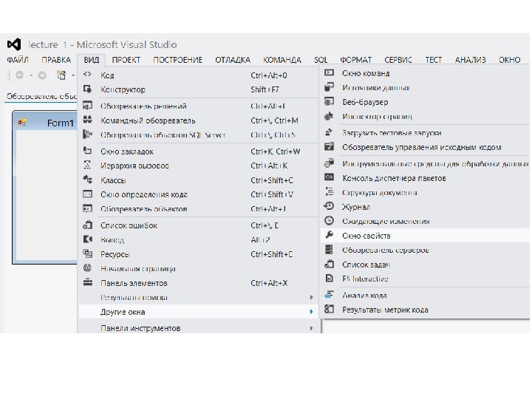532x399 pixels.
Task: Click the Конструктор icon
Action: click(x=87, y=89)
